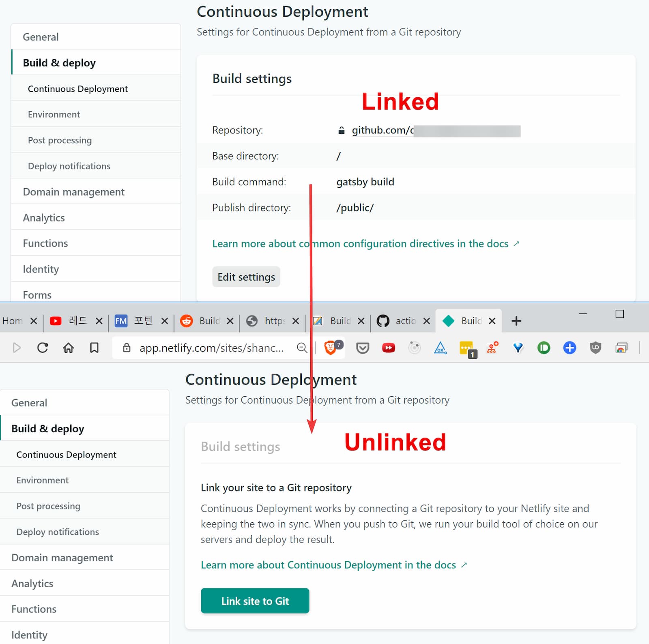Screen dimensions: 649x644
Task: Go to the browser home page
Action: [x=68, y=348]
